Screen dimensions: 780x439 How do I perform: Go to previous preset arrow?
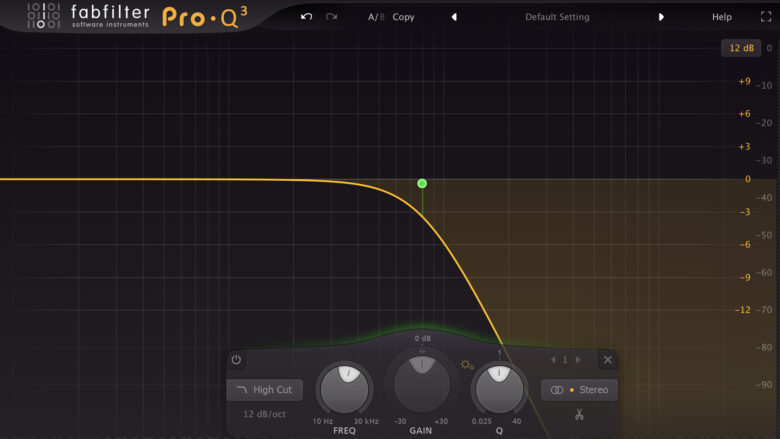[454, 17]
